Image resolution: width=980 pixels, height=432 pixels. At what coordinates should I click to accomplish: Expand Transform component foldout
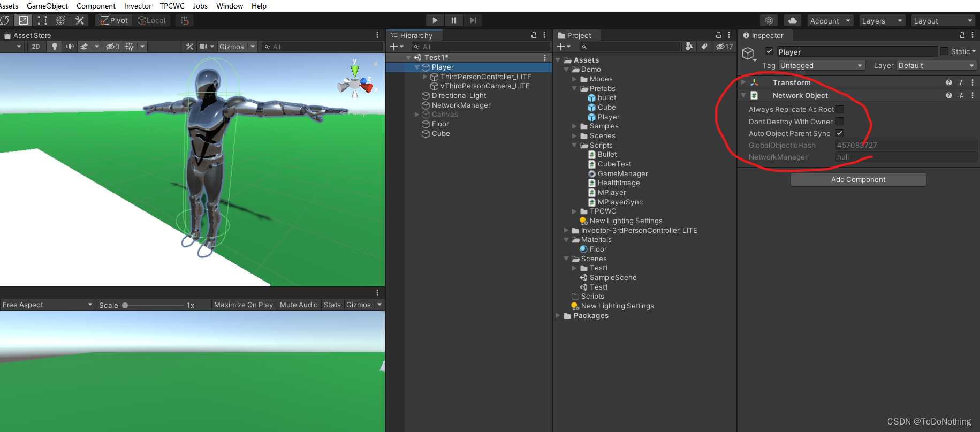click(x=743, y=82)
